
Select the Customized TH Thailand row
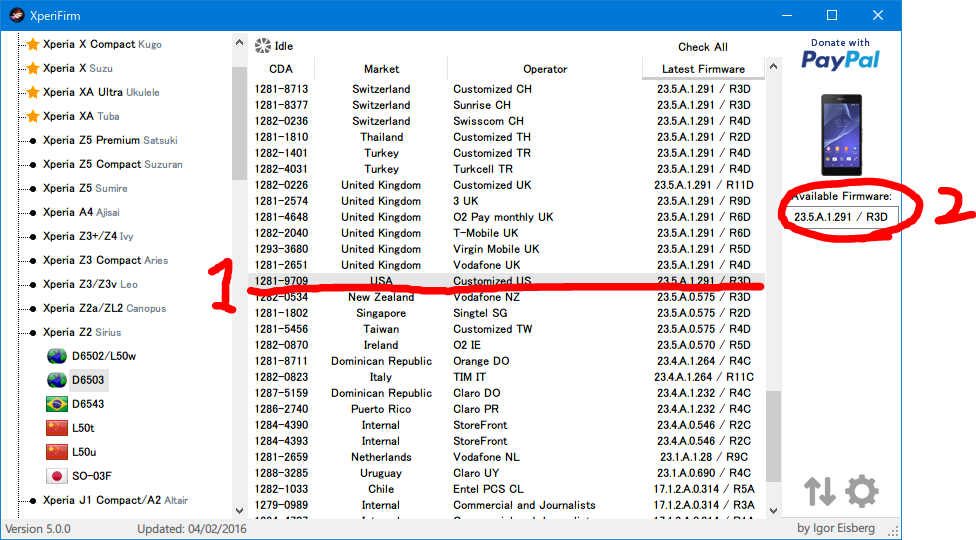pyautogui.click(x=506, y=137)
